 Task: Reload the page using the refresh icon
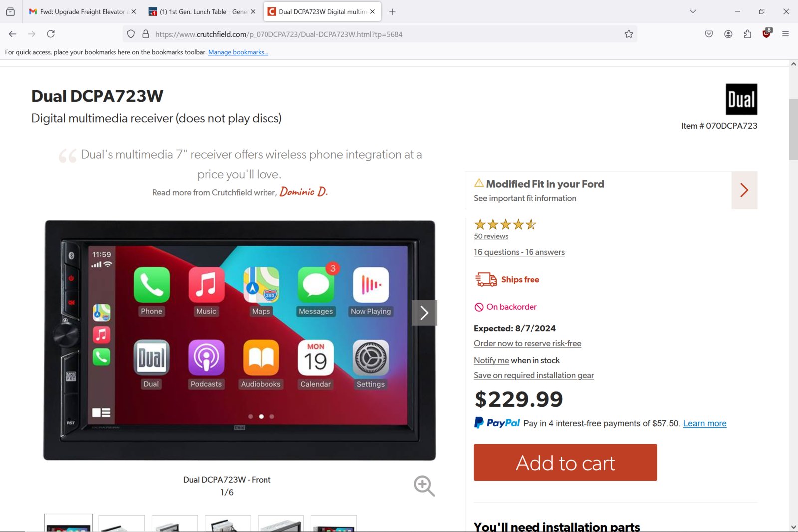51,34
